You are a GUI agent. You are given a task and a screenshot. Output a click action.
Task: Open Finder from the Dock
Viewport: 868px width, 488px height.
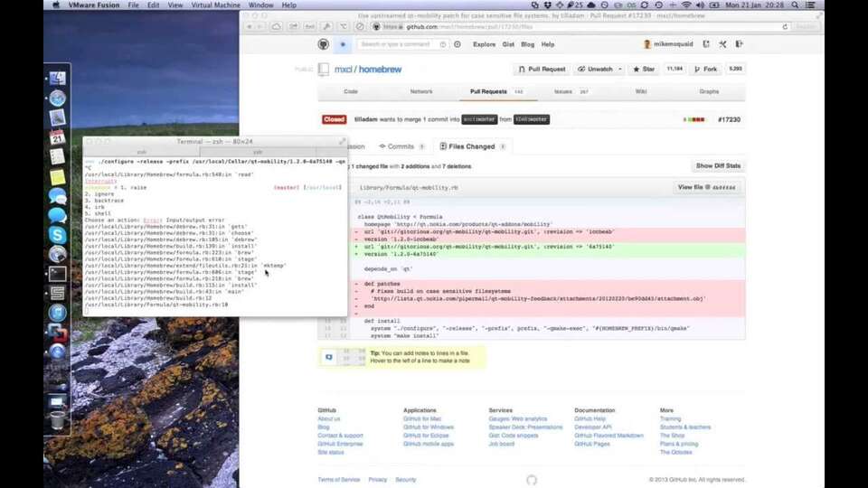coord(57,79)
